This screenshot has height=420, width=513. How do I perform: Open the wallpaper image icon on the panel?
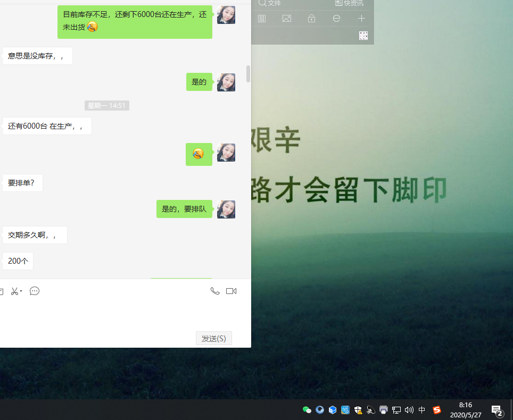coord(287,18)
